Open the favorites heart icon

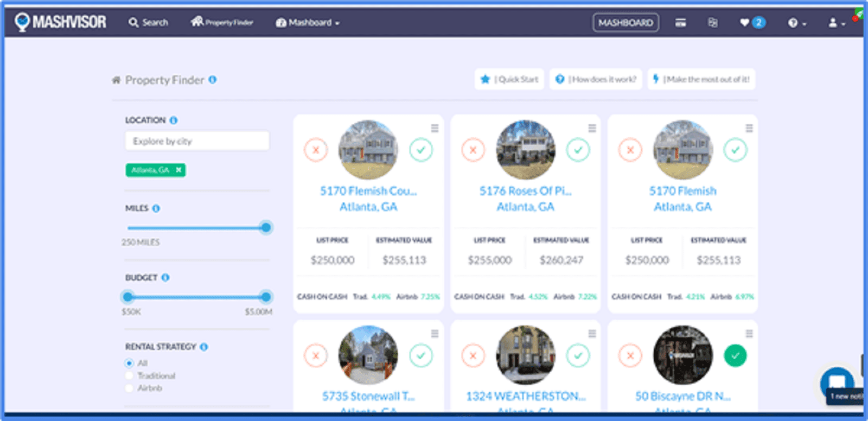pyautogui.click(x=745, y=23)
